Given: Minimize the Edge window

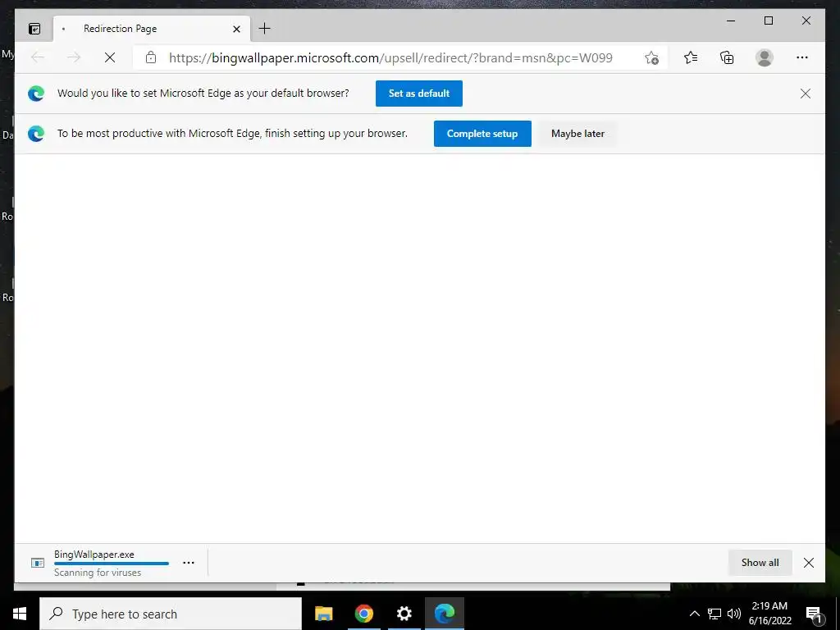Looking at the screenshot, I should (731, 21).
